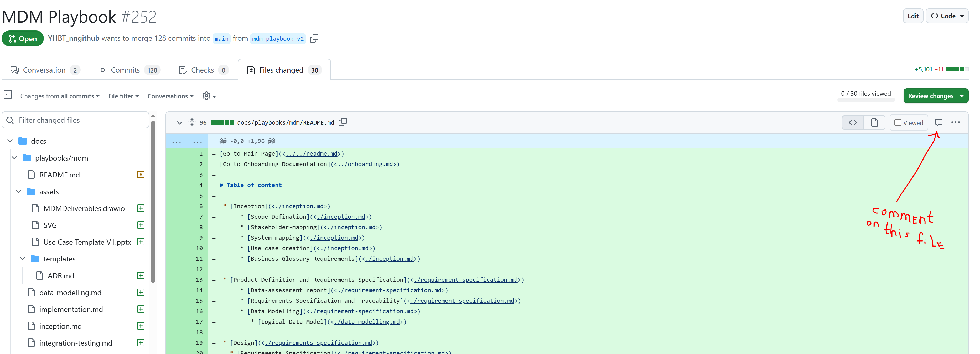Open the YHBT_nngithub author link
The height and width of the screenshot is (354, 980).
(x=74, y=38)
